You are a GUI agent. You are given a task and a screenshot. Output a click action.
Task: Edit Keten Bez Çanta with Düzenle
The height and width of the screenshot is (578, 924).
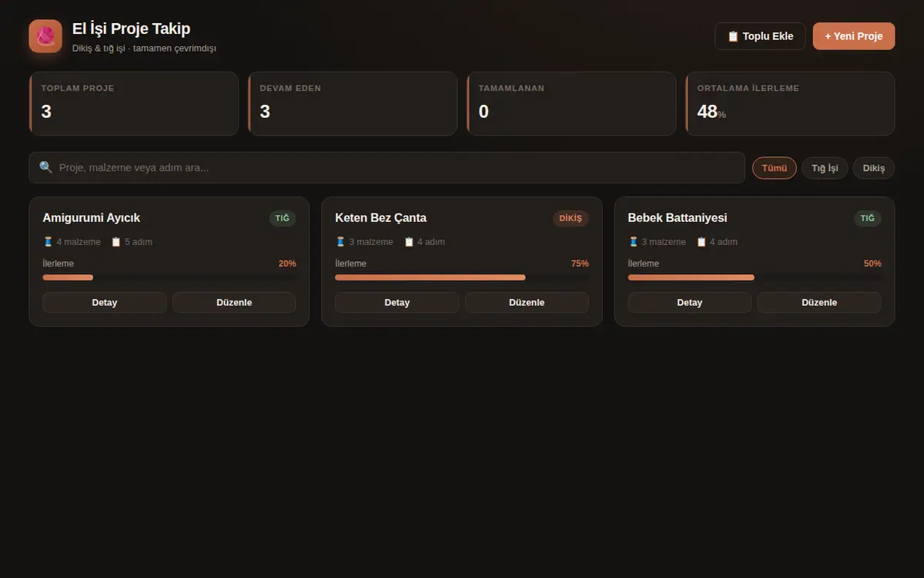tap(527, 303)
